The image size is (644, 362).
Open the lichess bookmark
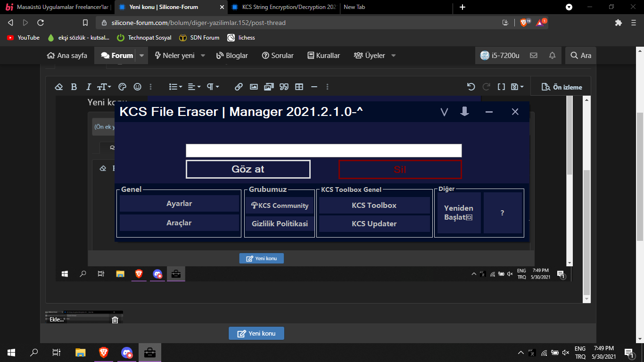click(x=241, y=38)
